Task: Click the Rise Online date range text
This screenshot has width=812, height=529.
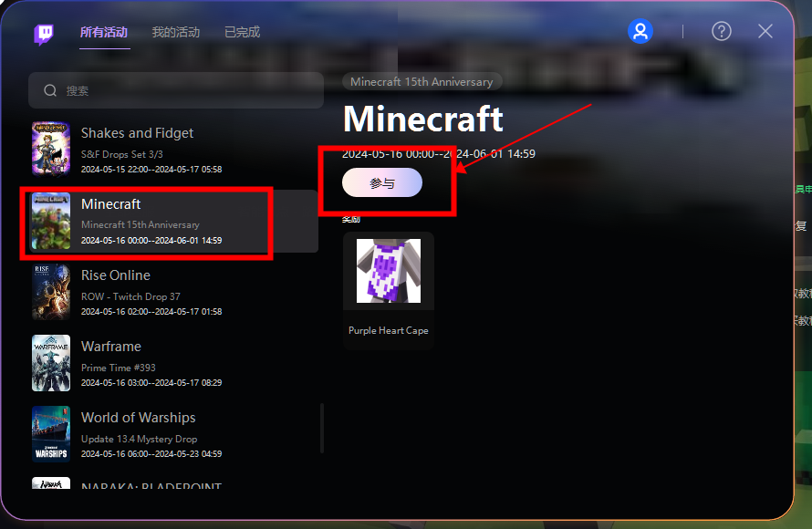Action: 151,312
